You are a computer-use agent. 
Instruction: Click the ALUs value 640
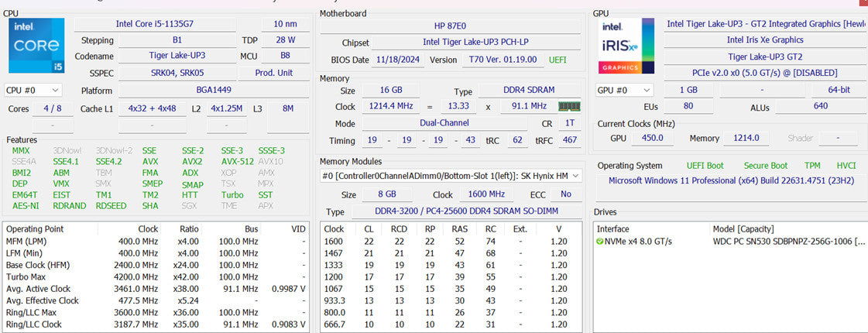(x=821, y=106)
